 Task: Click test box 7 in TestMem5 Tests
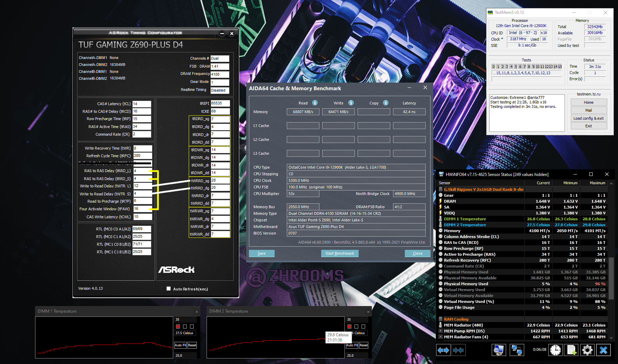[524, 67]
